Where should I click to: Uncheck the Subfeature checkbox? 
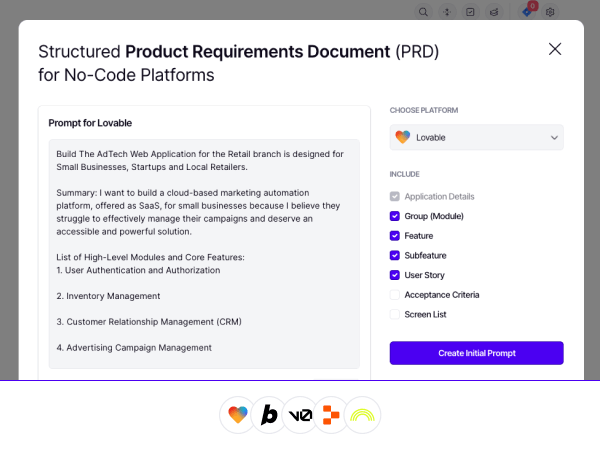click(x=395, y=255)
